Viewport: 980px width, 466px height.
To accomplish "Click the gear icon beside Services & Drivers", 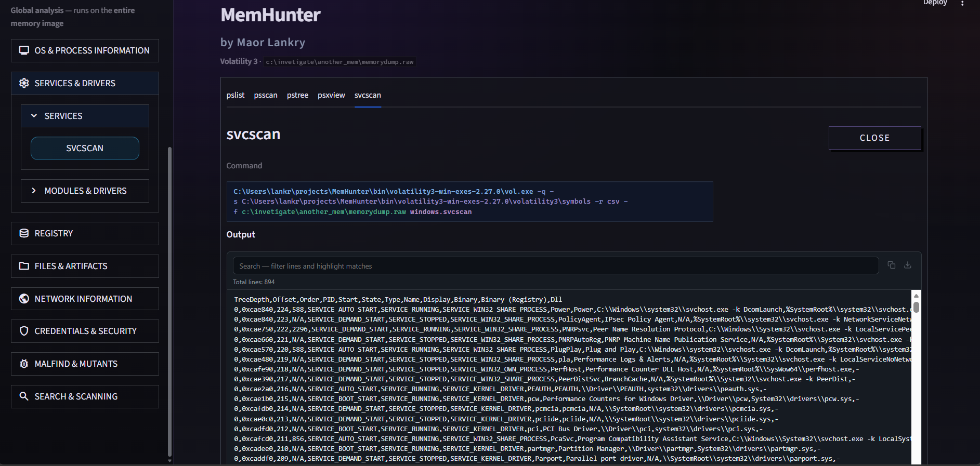I will 24,83.
